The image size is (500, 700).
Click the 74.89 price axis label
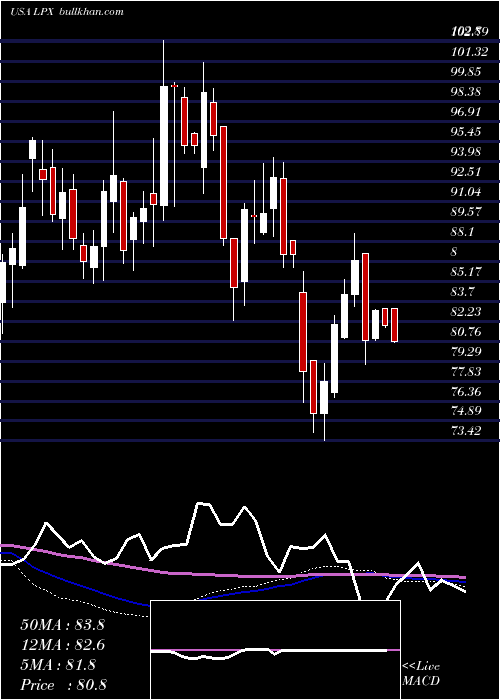466,412
